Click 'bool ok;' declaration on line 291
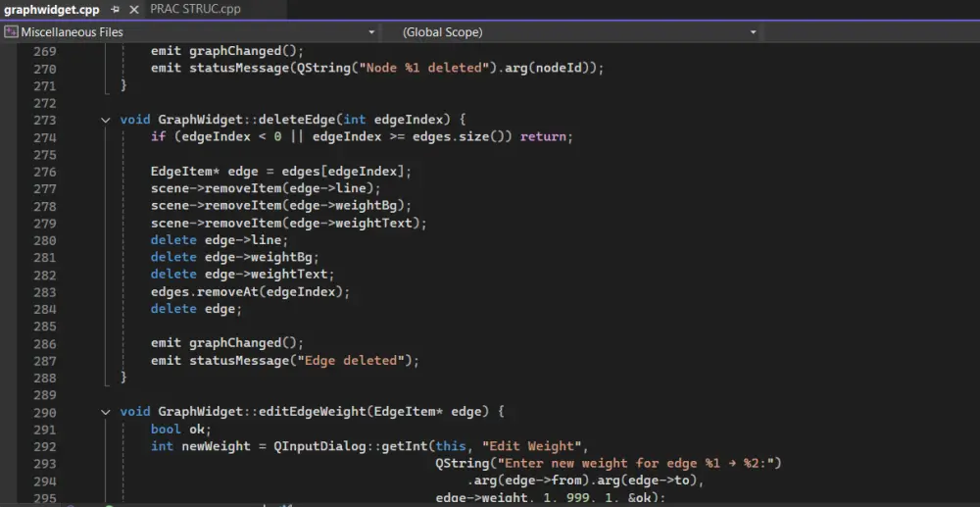This screenshot has height=507, width=980. [181, 430]
